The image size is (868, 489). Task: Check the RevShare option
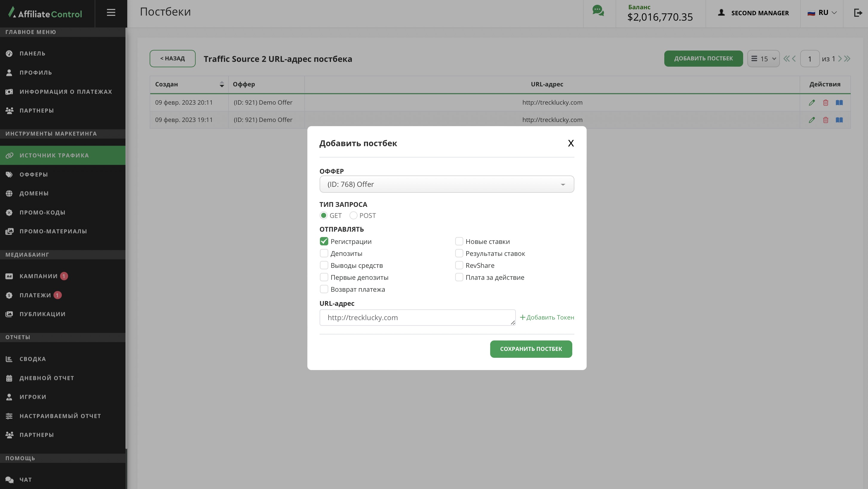pyautogui.click(x=459, y=265)
